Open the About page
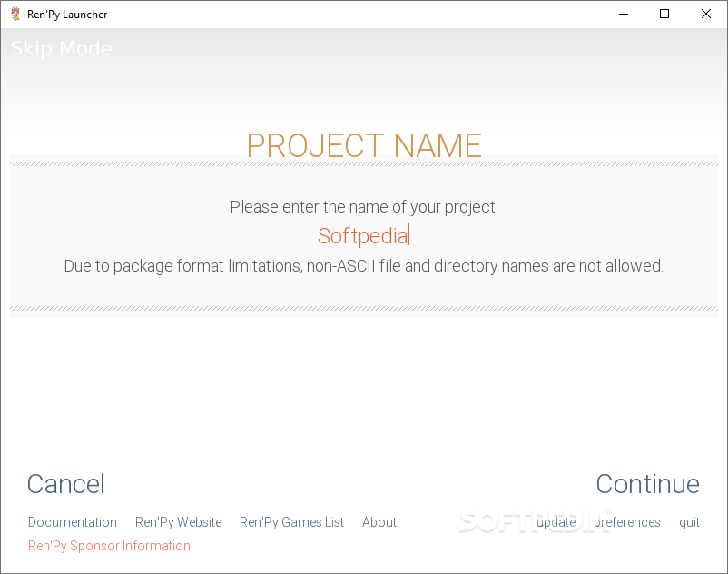728x574 pixels. pyautogui.click(x=379, y=522)
